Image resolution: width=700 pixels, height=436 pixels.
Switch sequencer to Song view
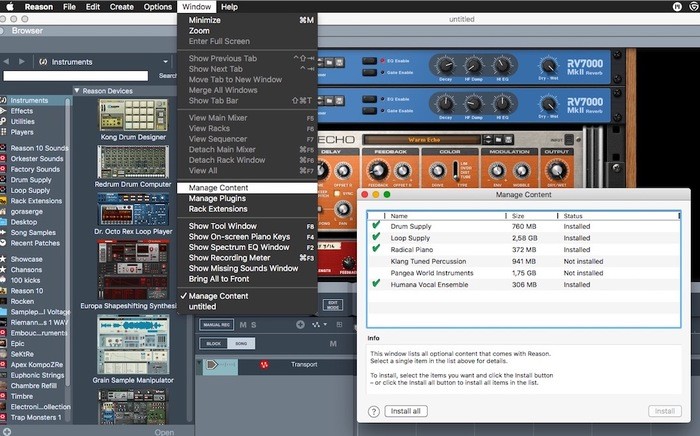pos(241,344)
